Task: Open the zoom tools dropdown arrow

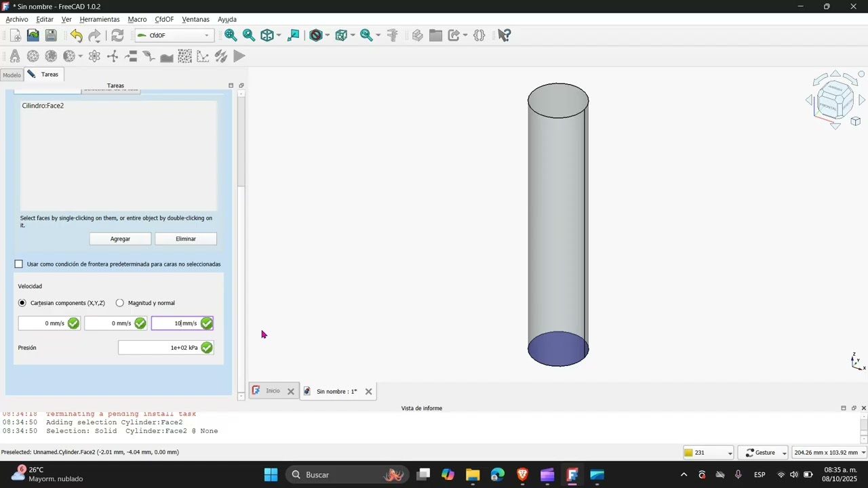Action: point(378,35)
